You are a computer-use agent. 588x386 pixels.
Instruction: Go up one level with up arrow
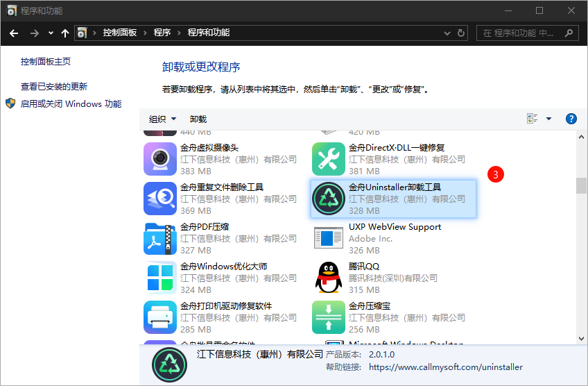(65, 33)
